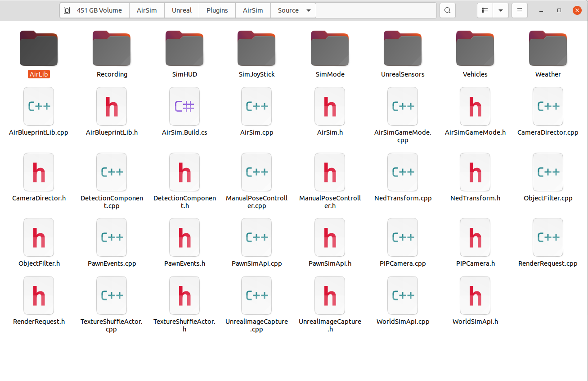
Task: Maximize the file manager window
Action: click(x=559, y=10)
